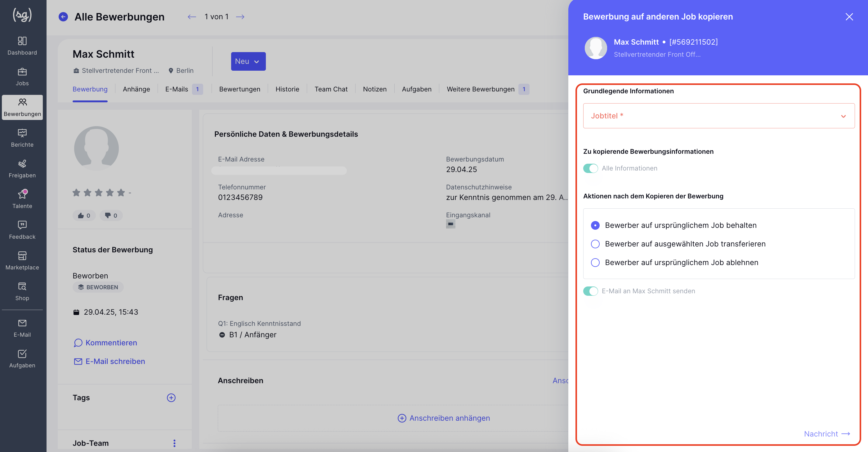The image size is (868, 452).
Task: Click the large applicant profile picture
Action: [x=96, y=148]
